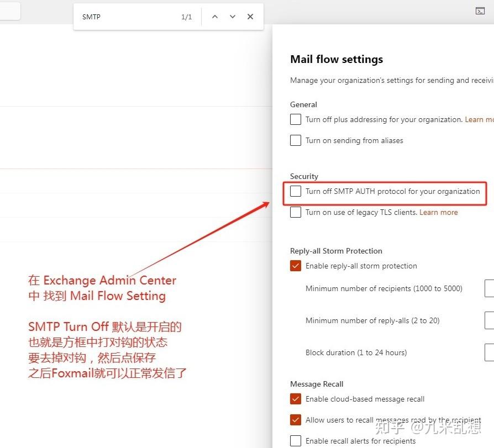
Task: Disable allowing users to recall read messages
Action: click(x=295, y=419)
